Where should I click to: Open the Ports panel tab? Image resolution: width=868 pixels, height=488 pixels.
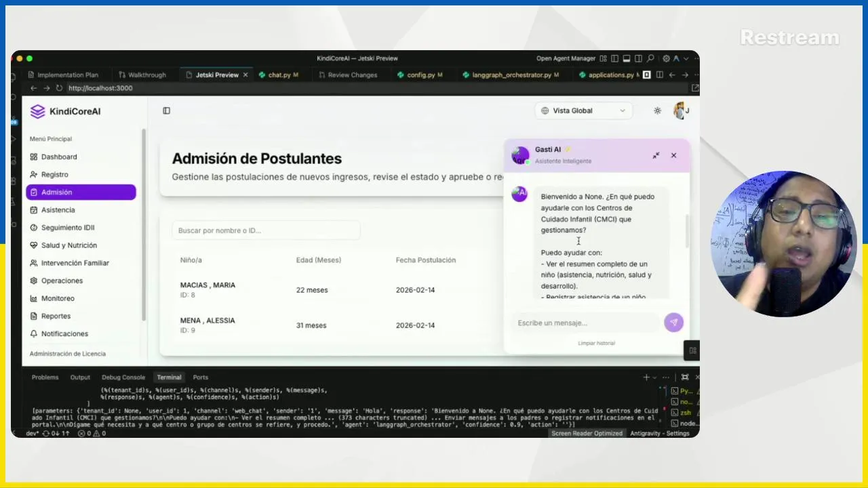pos(200,378)
